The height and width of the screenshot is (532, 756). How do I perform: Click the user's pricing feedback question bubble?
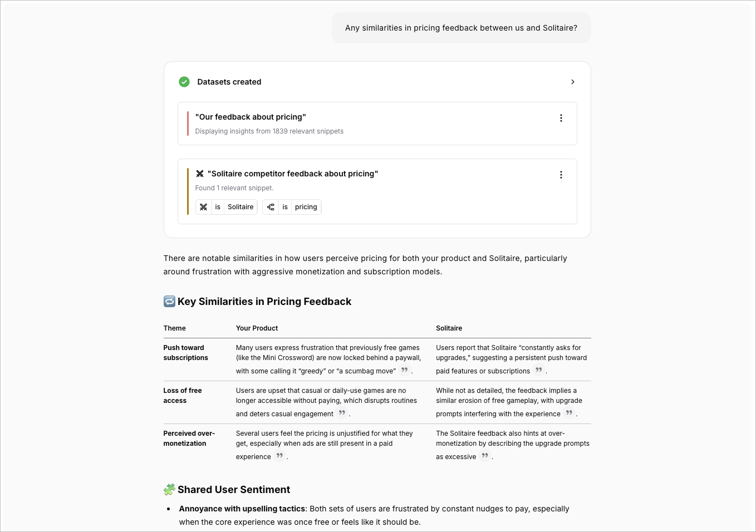pyautogui.click(x=461, y=27)
